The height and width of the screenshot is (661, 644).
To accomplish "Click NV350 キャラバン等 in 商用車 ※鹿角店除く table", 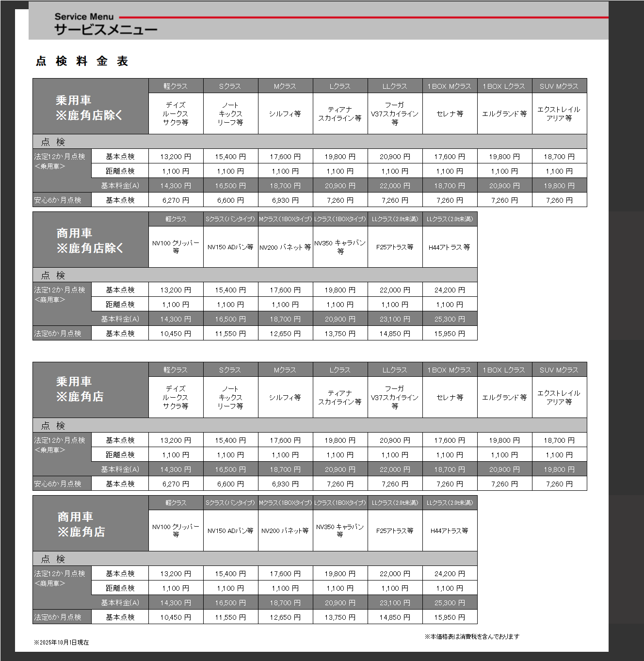I will [340, 247].
